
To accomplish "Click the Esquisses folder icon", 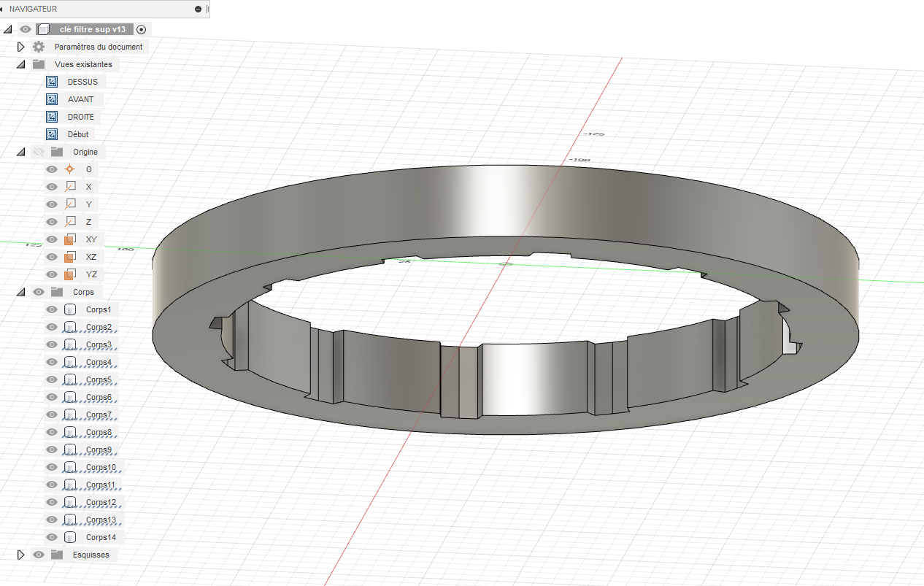I will pyautogui.click(x=57, y=555).
